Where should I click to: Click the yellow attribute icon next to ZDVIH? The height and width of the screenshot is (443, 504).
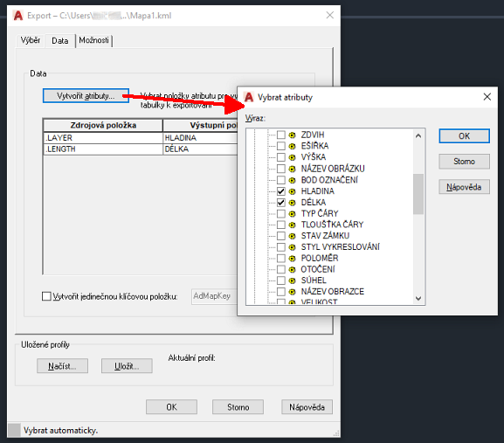point(292,135)
